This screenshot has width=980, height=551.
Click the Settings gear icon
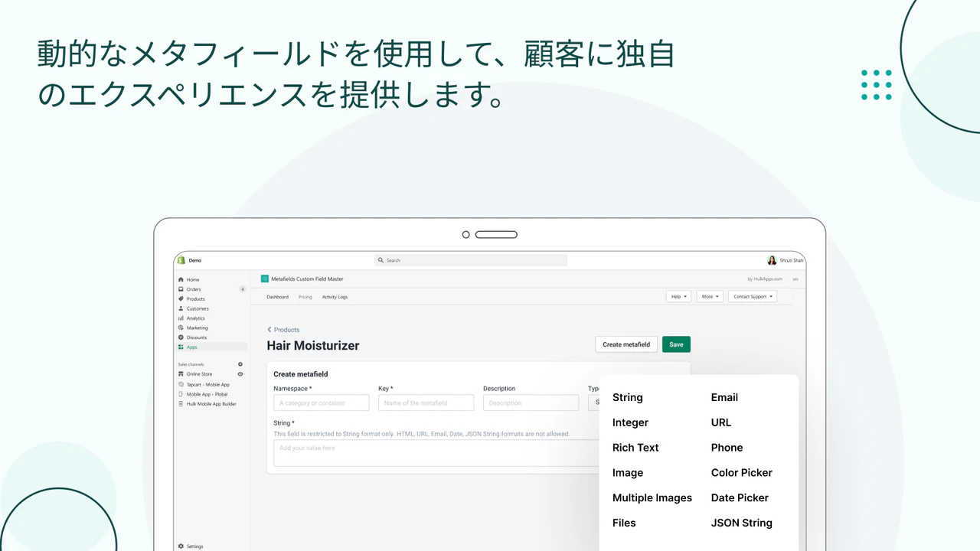181,546
